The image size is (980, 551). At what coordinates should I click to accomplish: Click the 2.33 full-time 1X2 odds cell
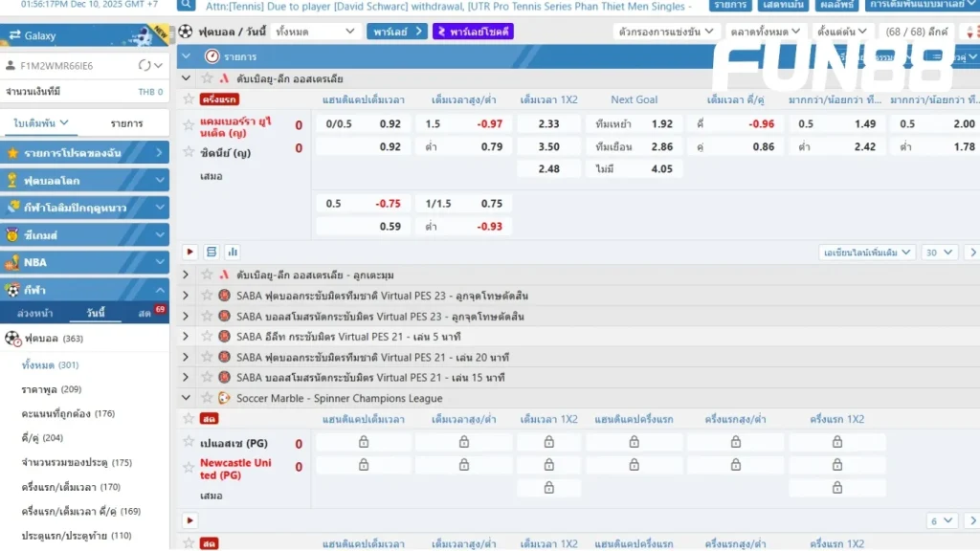click(x=548, y=124)
